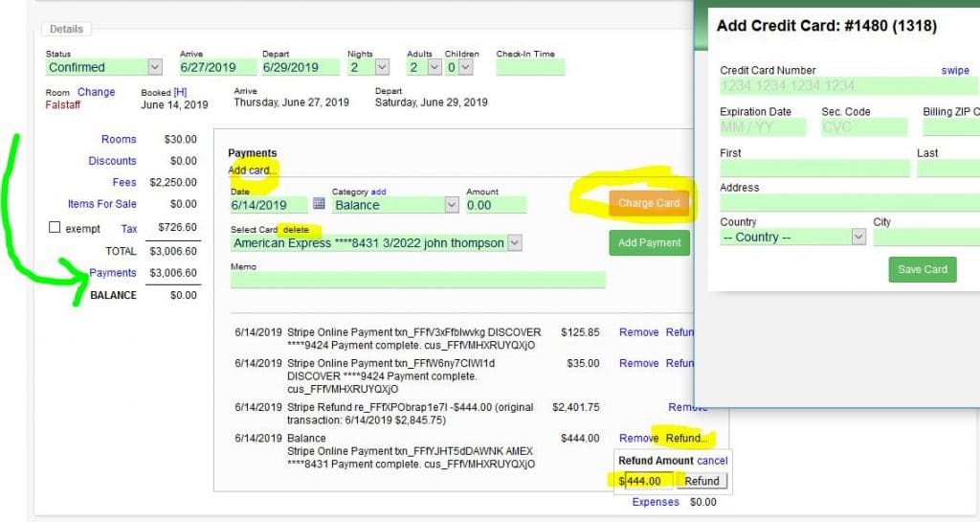Click the Memo text field

coord(417,280)
